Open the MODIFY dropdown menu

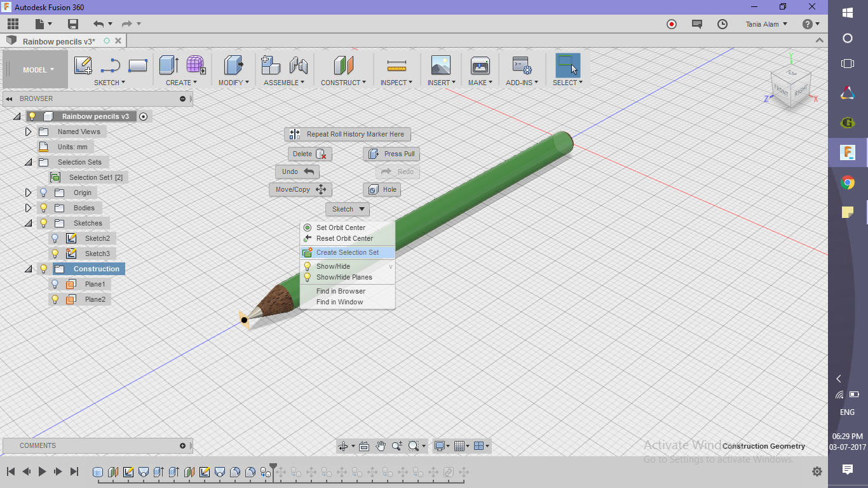(233, 83)
